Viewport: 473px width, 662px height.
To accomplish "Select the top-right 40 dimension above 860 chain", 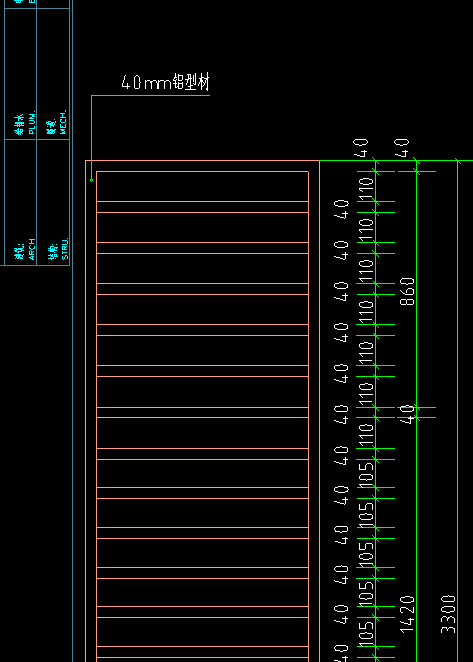I will (402, 147).
